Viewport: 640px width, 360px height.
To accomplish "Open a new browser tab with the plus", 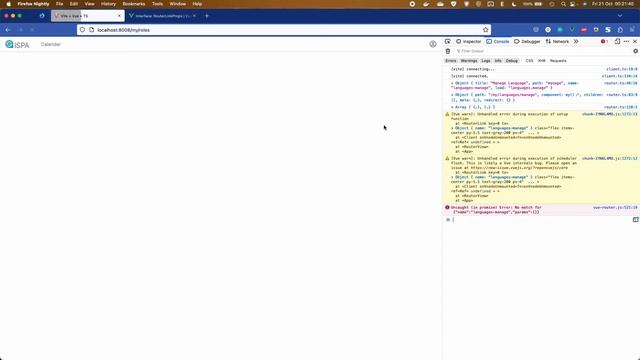I will point(207,16).
